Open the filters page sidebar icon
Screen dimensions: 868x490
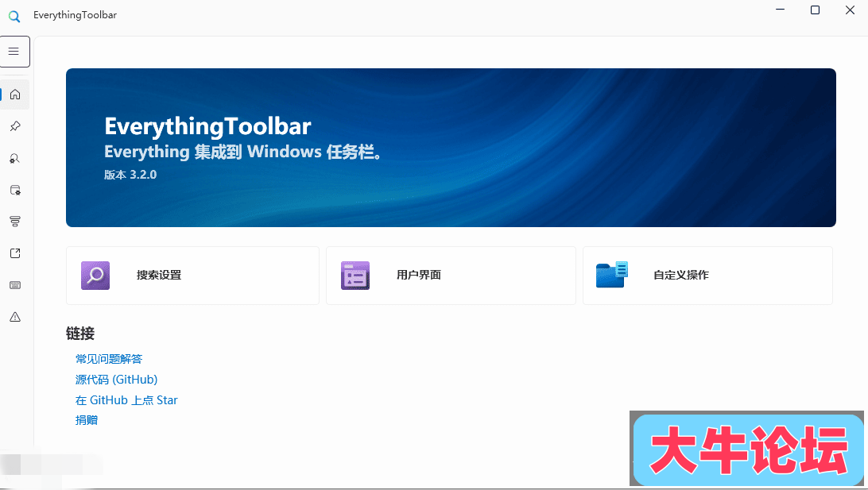[15, 222]
